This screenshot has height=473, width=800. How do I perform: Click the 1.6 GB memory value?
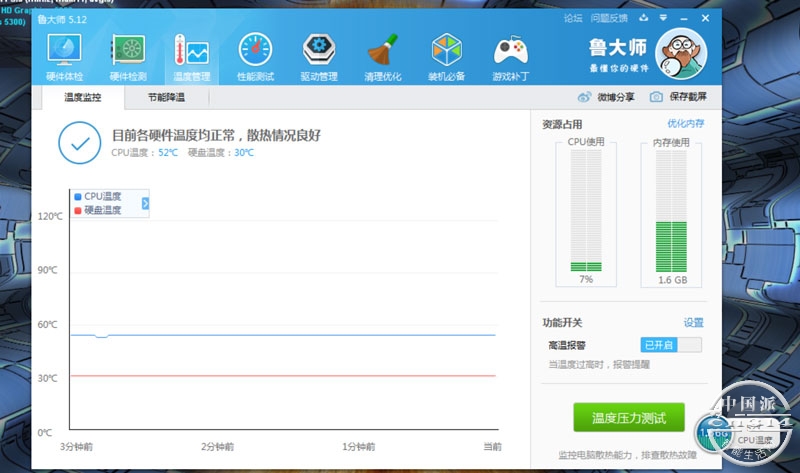click(672, 280)
